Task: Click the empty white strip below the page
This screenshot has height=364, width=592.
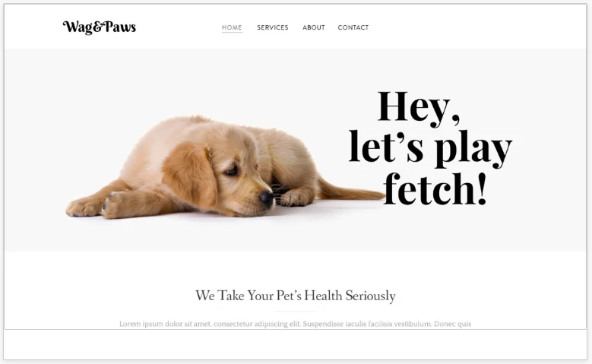Action: (x=296, y=344)
